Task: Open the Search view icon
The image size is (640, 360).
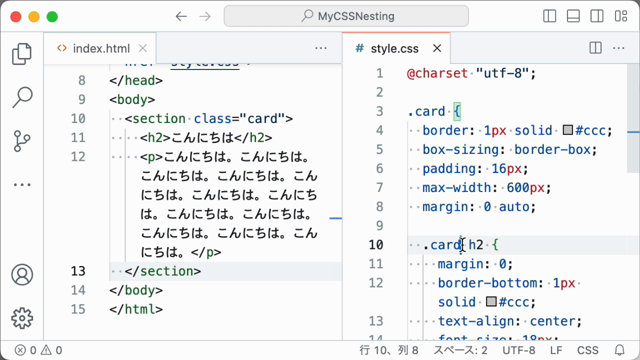Action: click(x=22, y=97)
